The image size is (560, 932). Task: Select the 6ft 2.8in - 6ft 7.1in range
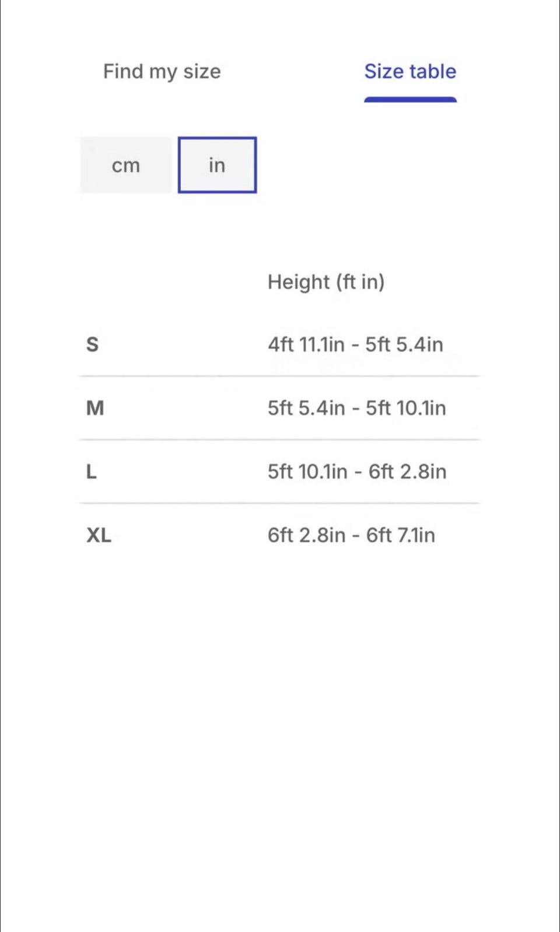click(x=351, y=535)
